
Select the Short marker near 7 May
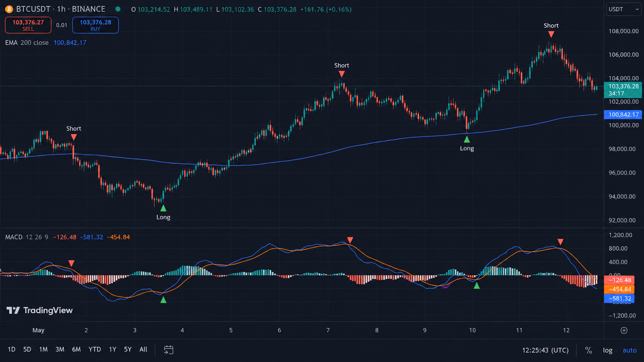pyautogui.click(x=341, y=74)
